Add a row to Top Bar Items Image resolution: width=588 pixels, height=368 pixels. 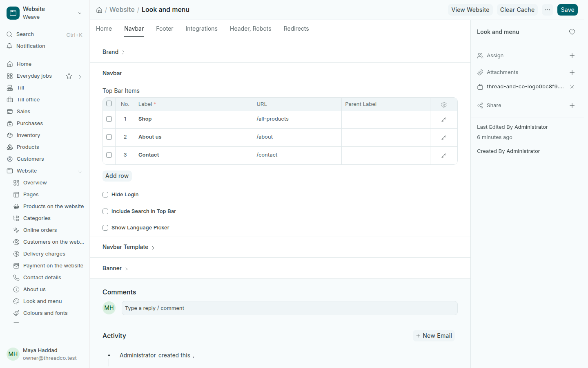point(117,176)
